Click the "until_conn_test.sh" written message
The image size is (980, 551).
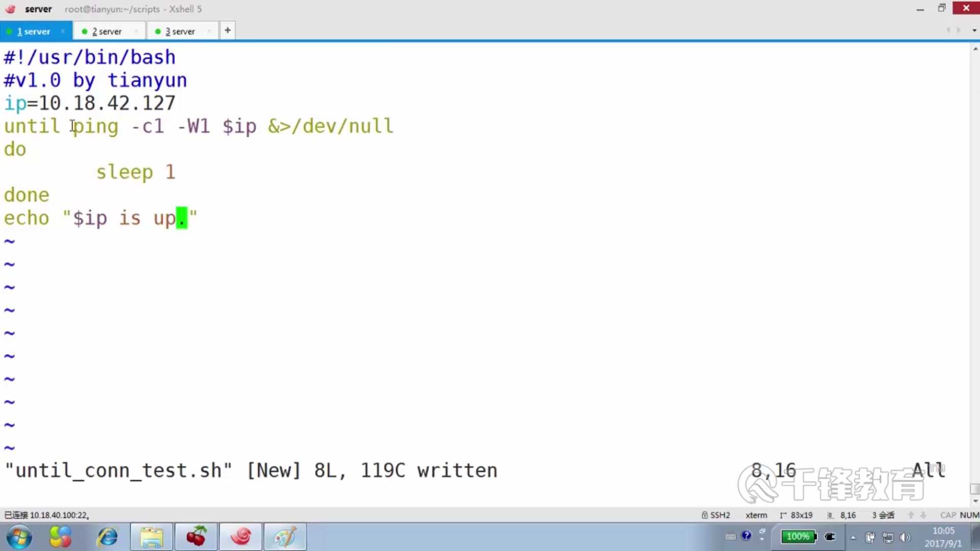tap(251, 470)
